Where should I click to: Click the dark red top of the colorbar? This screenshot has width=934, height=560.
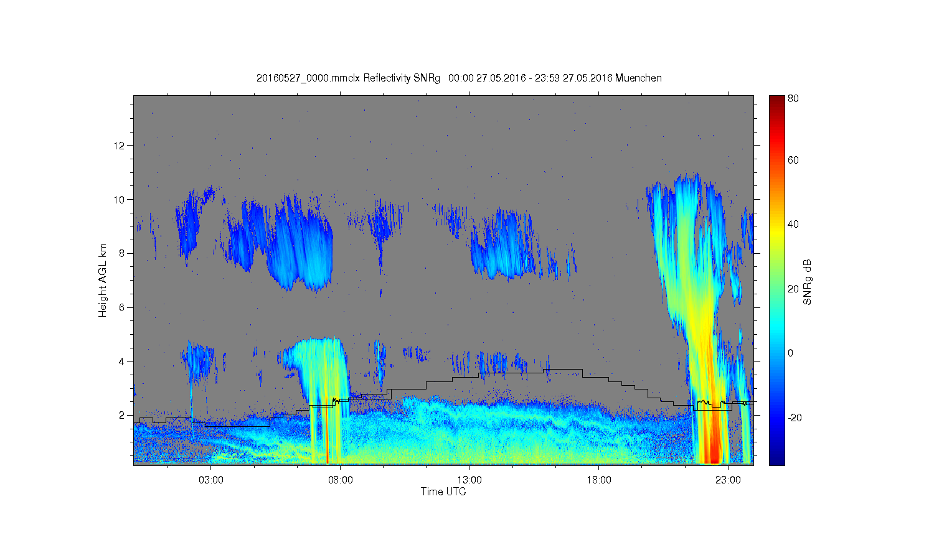pyautogui.click(x=776, y=101)
